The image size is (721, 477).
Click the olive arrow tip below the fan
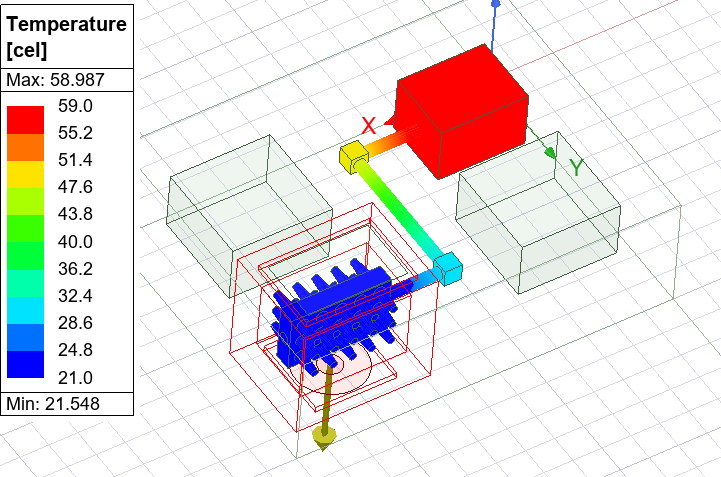tap(324, 437)
